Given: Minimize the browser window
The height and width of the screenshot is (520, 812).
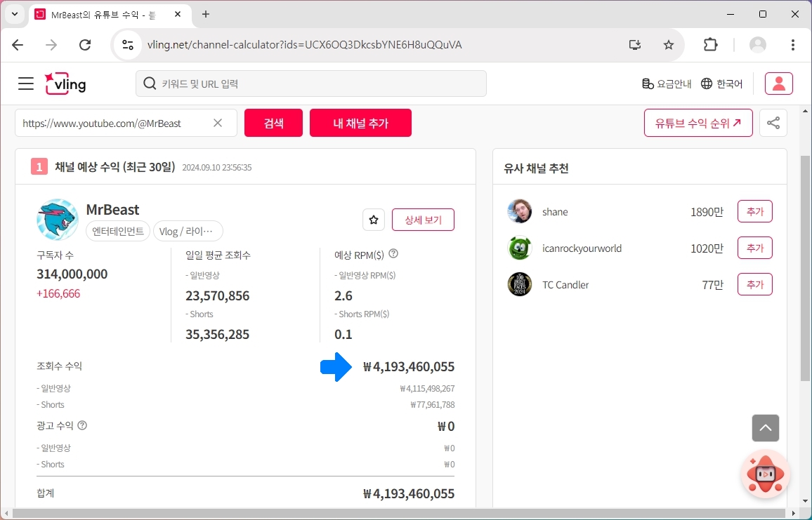Looking at the screenshot, I should [x=731, y=15].
